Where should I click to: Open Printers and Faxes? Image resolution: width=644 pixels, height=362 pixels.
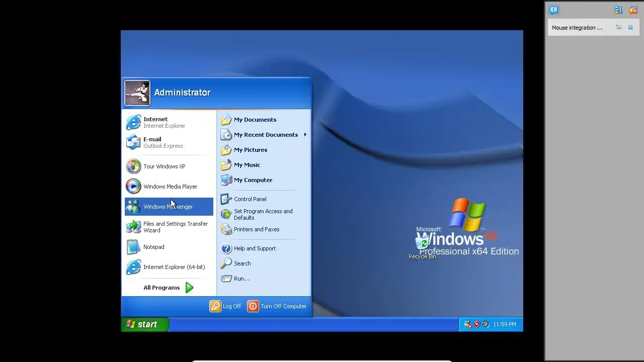coord(264,229)
